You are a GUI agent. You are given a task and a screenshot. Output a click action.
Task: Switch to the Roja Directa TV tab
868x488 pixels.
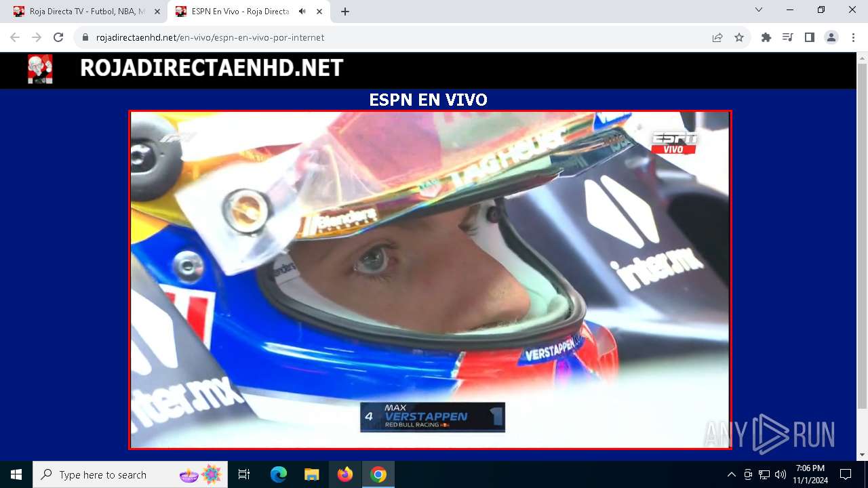point(87,12)
